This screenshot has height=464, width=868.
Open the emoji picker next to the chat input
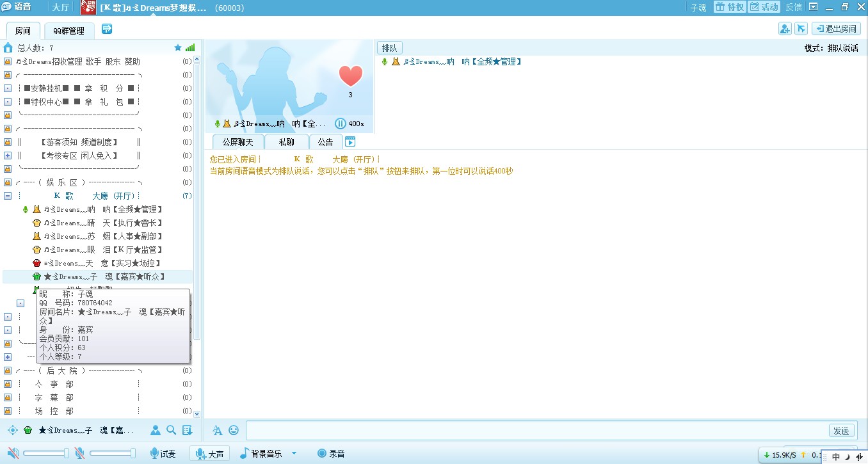[234, 431]
